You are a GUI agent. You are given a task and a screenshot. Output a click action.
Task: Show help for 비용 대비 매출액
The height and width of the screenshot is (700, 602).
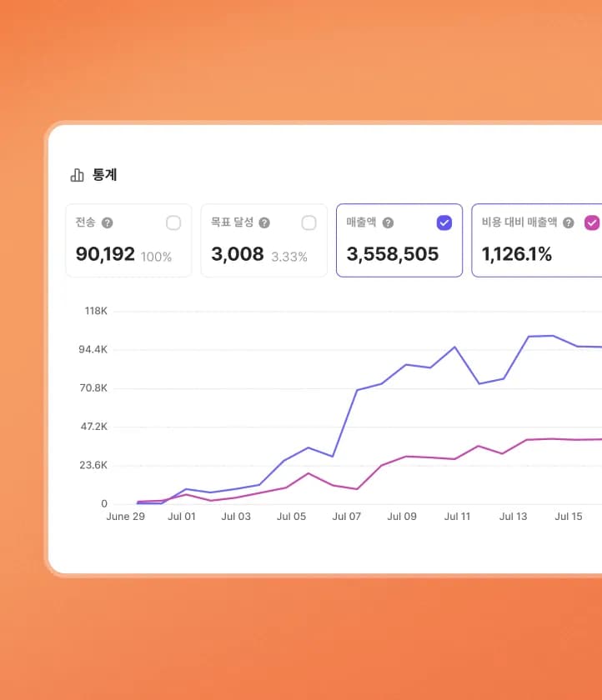(568, 223)
